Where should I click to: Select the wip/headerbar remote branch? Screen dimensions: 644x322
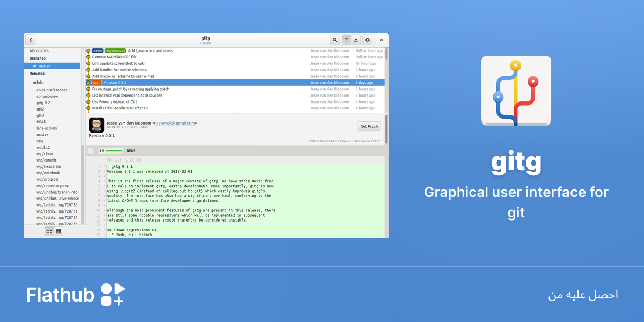[x=49, y=167]
